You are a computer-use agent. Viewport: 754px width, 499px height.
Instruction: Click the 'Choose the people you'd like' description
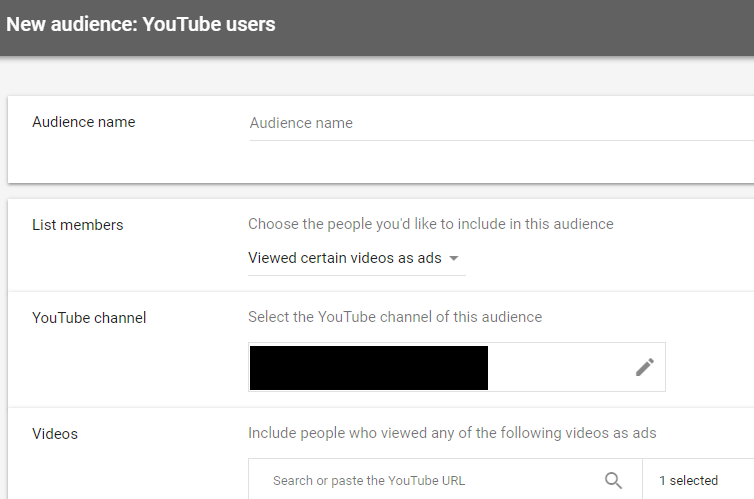(x=431, y=224)
